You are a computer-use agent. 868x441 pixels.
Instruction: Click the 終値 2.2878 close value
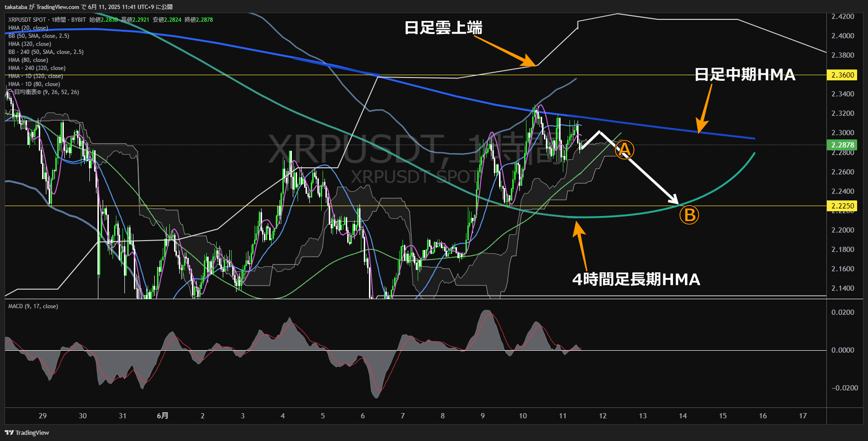pos(199,20)
